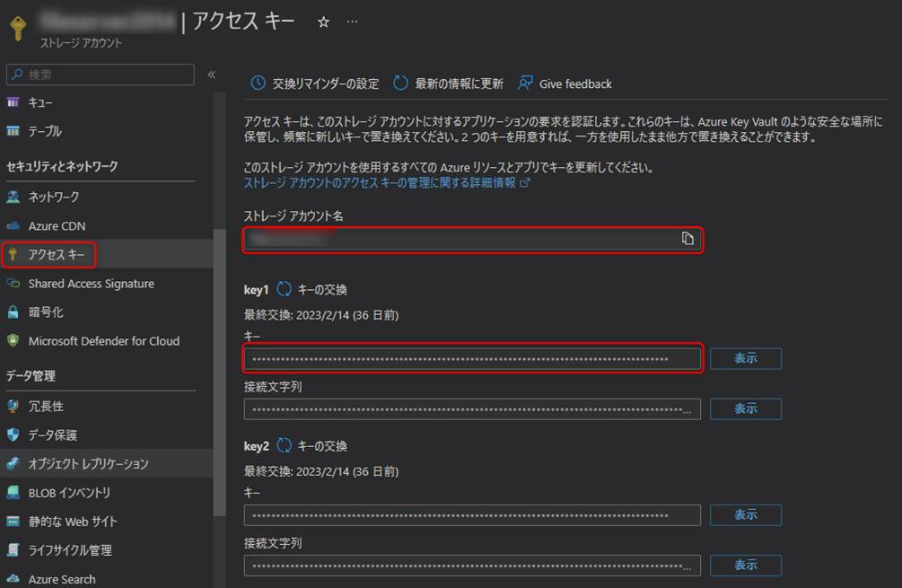Open Shared Access Signature menu item
Viewport: 902px width, 588px height.
point(91,284)
